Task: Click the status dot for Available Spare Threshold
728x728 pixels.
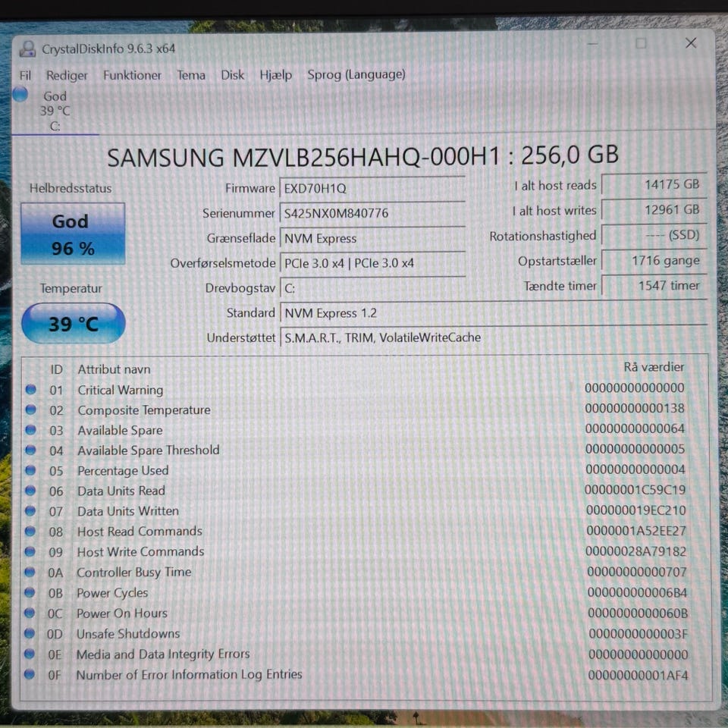Action: (x=30, y=450)
